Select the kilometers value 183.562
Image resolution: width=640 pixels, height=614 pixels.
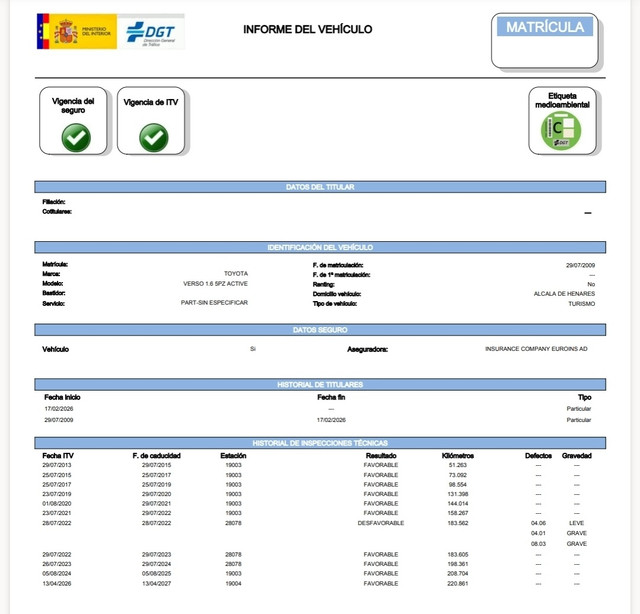tap(458, 523)
